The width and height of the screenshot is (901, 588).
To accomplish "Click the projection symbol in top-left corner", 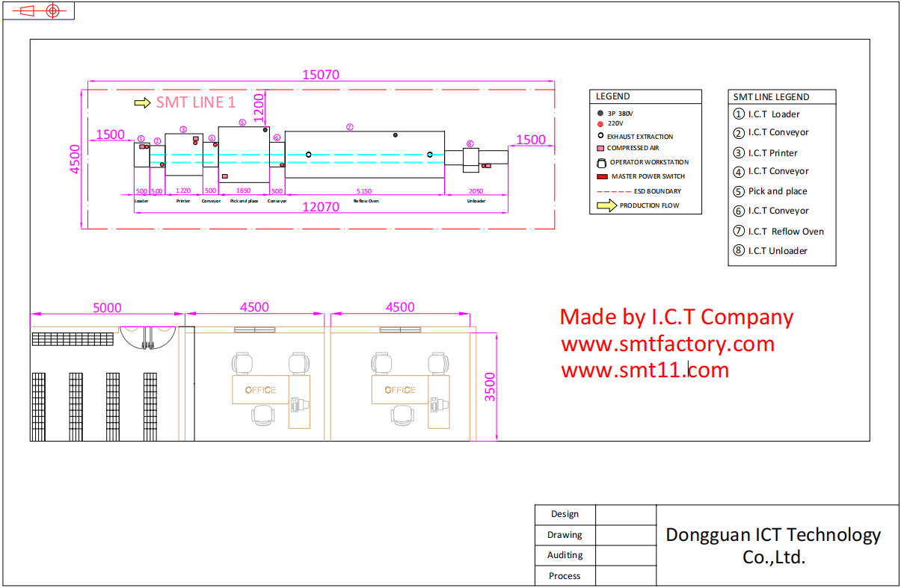I will click(x=39, y=11).
